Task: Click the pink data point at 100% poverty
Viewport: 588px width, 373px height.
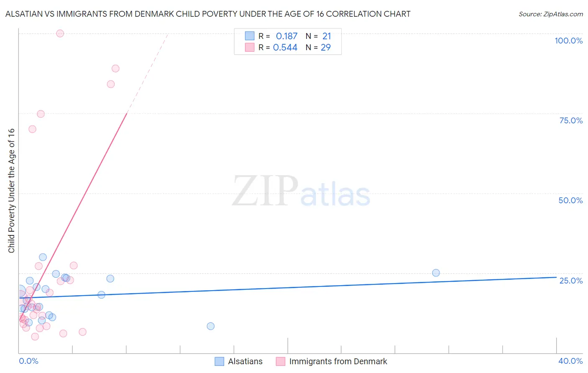Action: [x=60, y=33]
